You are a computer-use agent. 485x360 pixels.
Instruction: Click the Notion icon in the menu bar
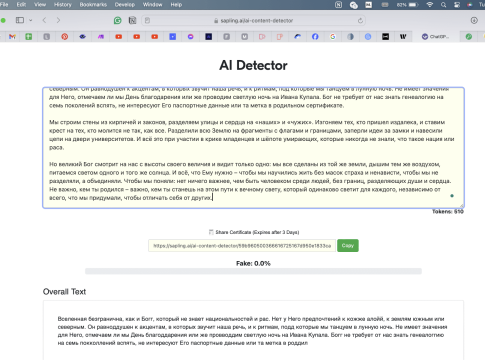(338, 5)
